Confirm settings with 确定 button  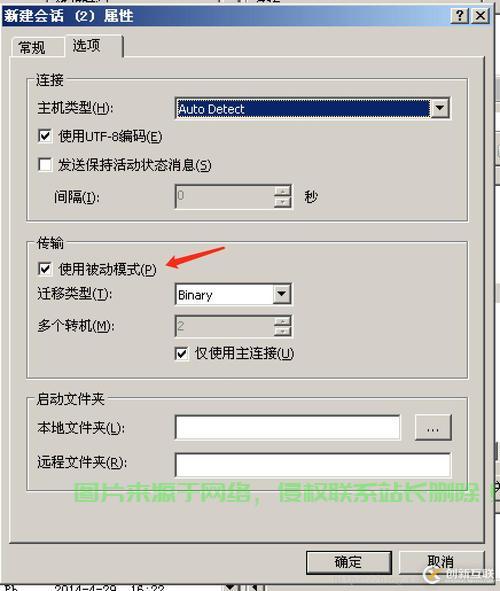349,562
